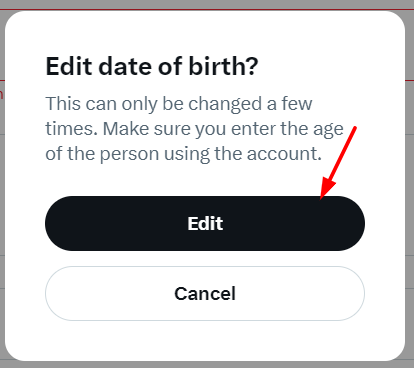This screenshot has height=368, width=414.
Task: Click the phrase "This can only be changed a few"
Action: point(179,104)
